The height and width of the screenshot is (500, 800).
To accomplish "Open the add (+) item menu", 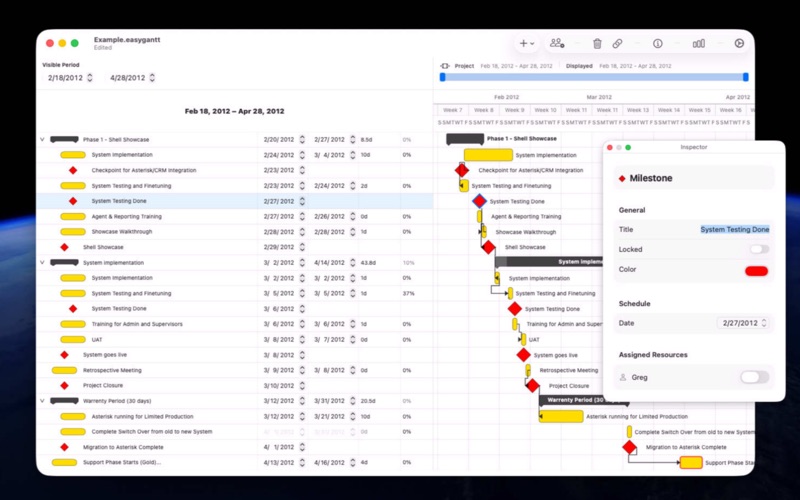I will pyautogui.click(x=527, y=44).
